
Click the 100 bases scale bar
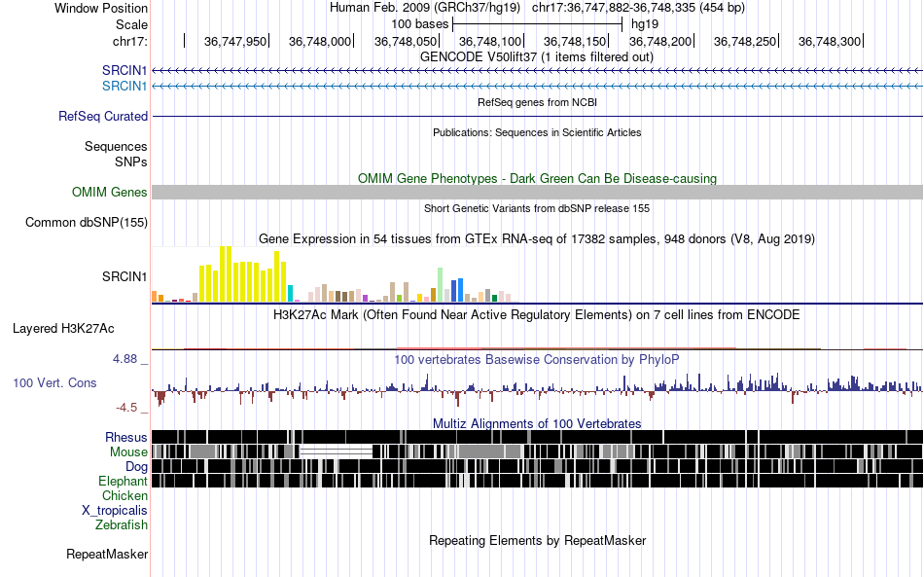[538, 24]
